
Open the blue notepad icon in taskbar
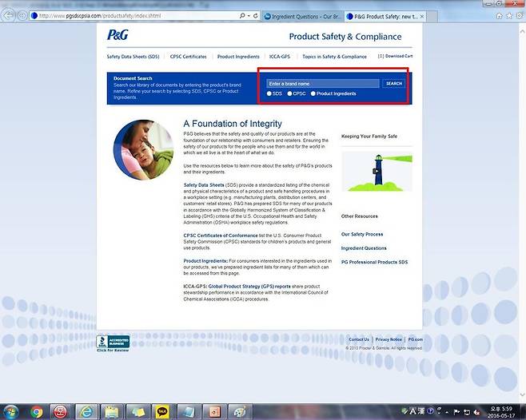click(x=188, y=412)
